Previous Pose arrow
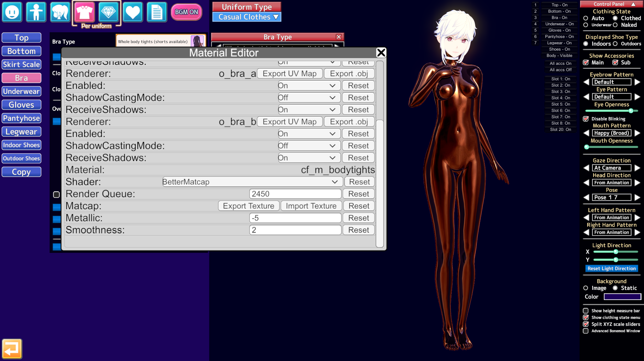 pyautogui.click(x=586, y=198)
